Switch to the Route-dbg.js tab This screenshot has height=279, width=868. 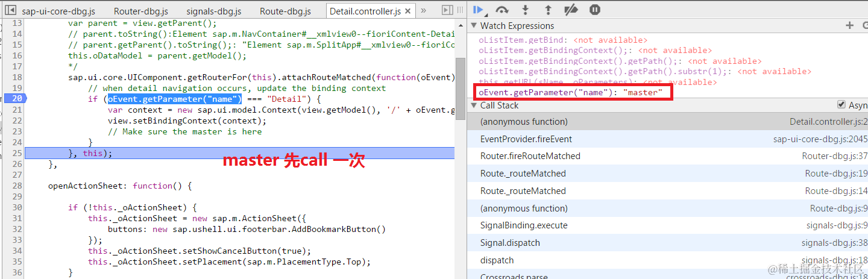286,11
